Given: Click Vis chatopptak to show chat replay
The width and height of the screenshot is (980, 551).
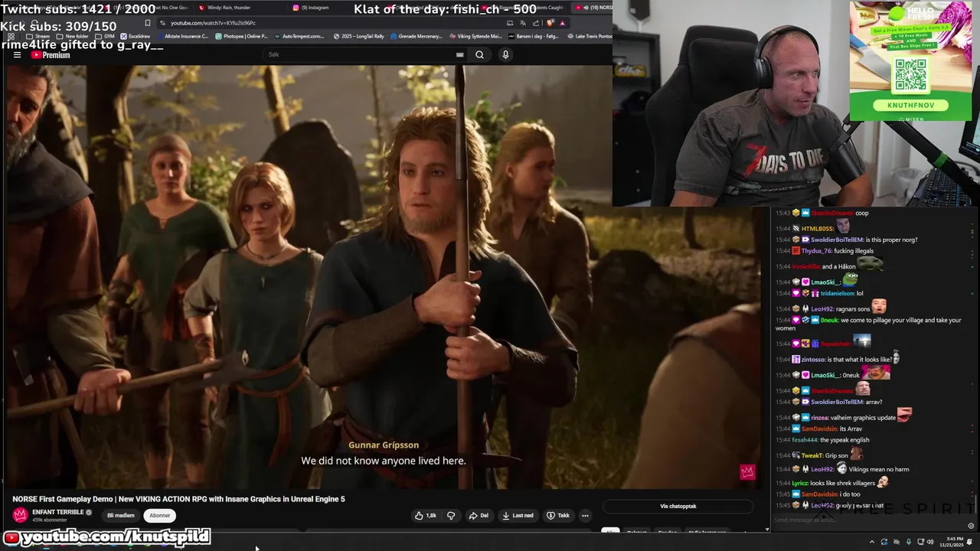Looking at the screenshot, I should click(678, 506).
